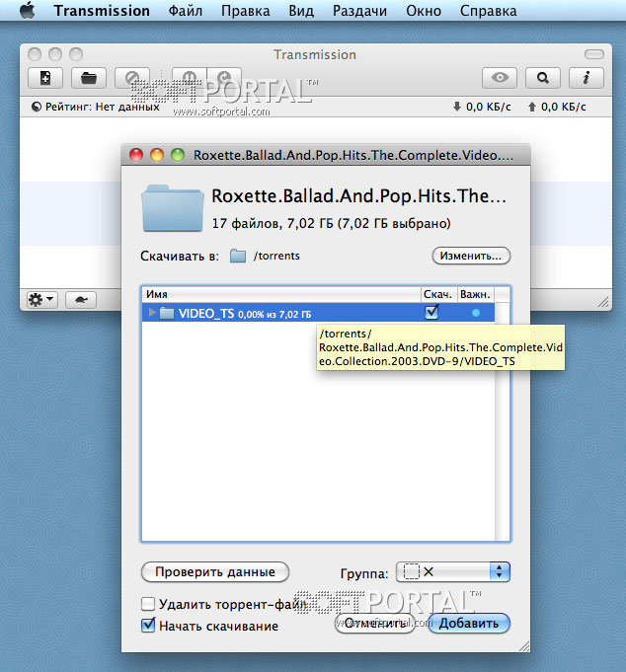Select the VIDEO_TS row in file list

coord(318,313)
